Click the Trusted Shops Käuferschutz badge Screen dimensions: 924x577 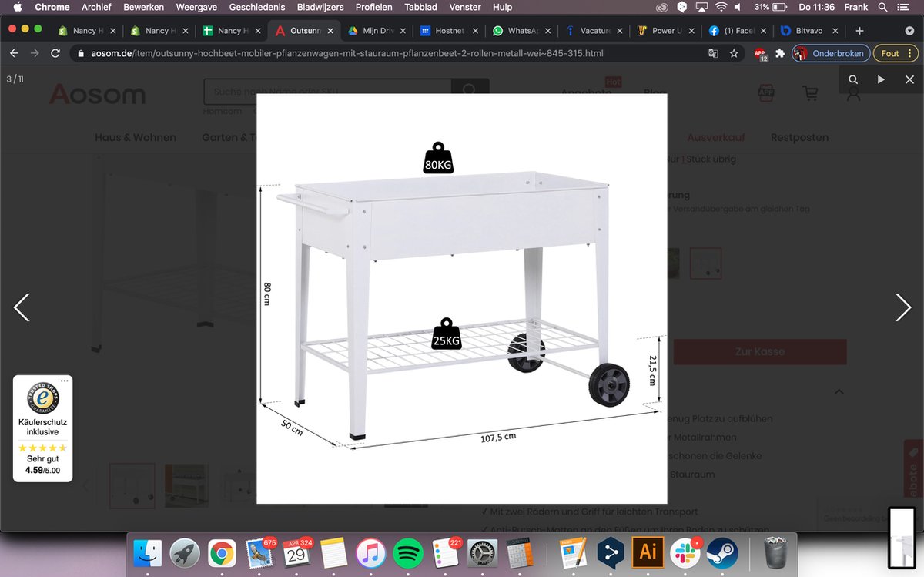[x=43, y=428]
